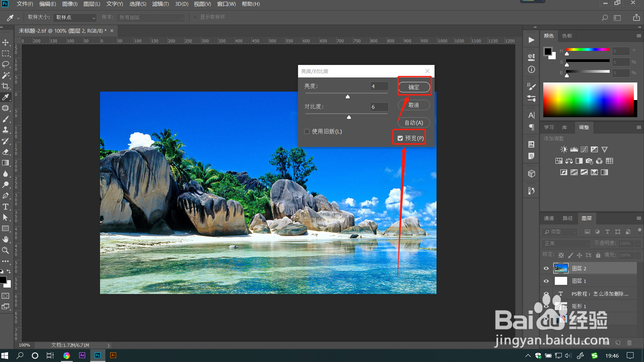This screenshot has height=362, width=644.
Task: Select the Lasso tool
Action: click(x=6, y=64)
